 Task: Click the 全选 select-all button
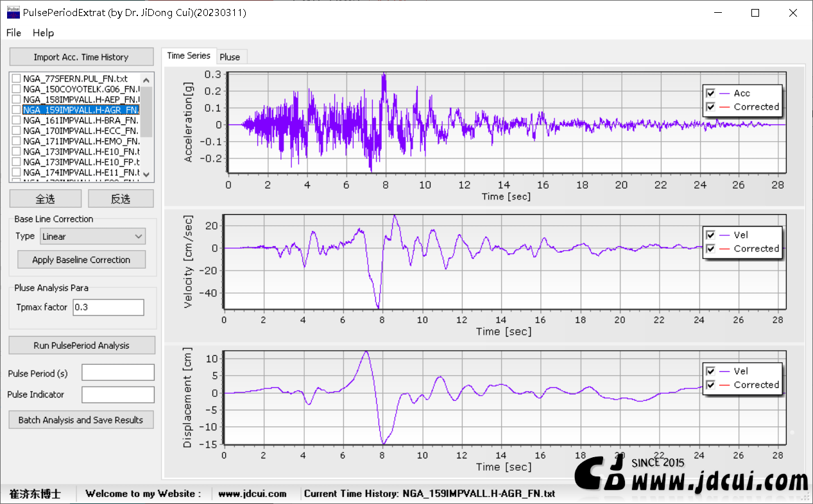click(x=45, y=199)
